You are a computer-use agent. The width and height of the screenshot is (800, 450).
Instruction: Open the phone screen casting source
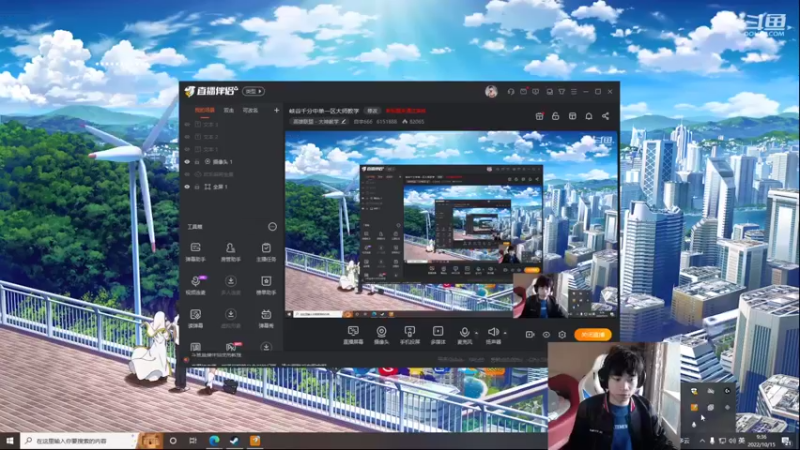point(409,335)
